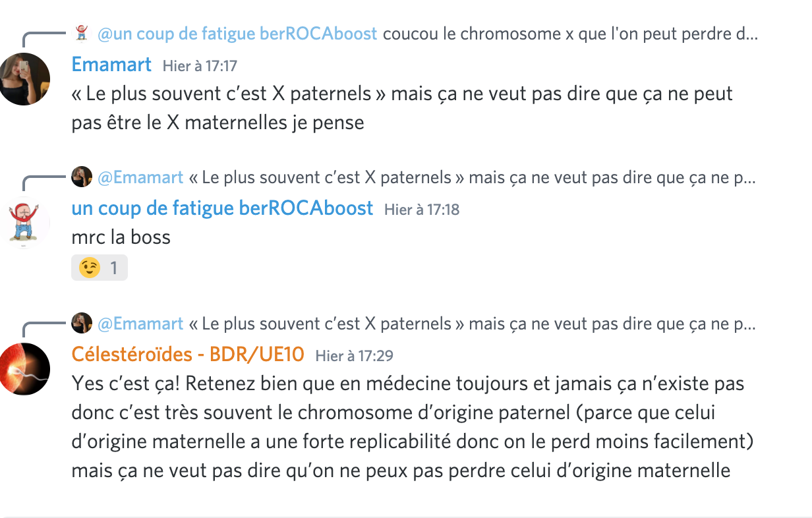The height and width of the screenshot is (518, 812).
Task: Click Célestéroïdes' round profile avatar
Action: click(25, 369)
